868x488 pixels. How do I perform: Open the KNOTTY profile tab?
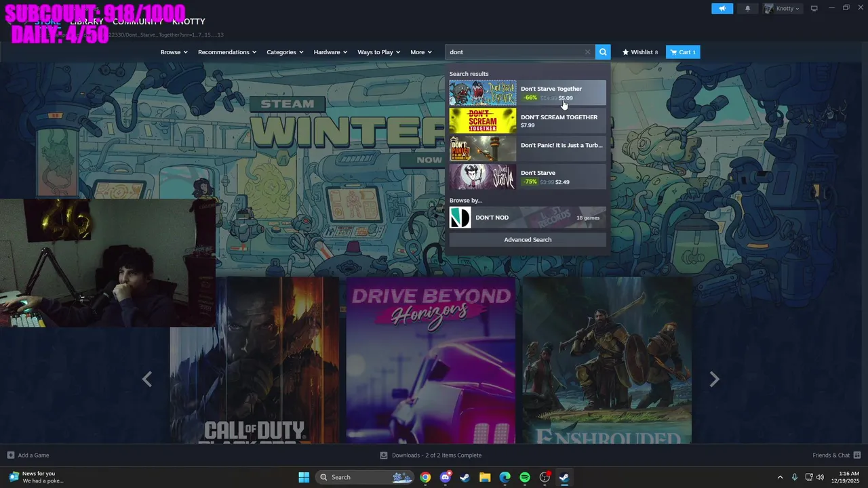189,22
